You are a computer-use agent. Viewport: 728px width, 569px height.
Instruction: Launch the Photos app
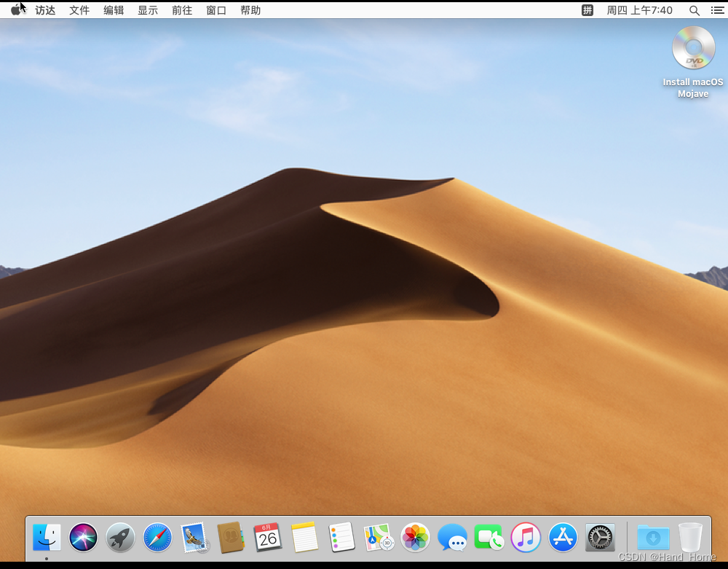(415, 538)
